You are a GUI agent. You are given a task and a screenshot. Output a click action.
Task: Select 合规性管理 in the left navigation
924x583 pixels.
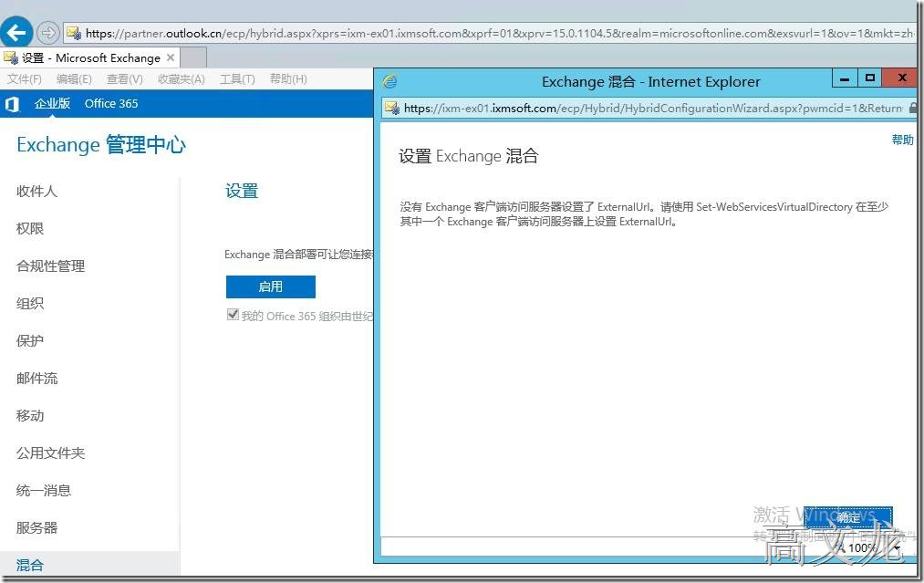click(51, 265)
